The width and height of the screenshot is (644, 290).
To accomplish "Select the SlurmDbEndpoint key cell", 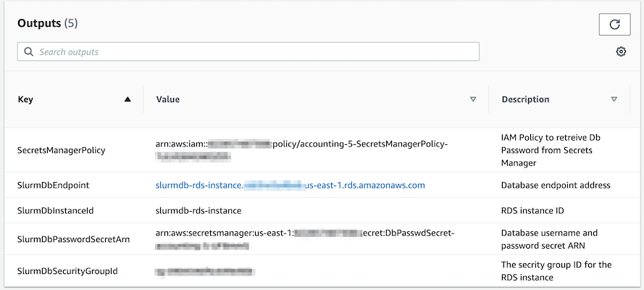I will 53,186.
